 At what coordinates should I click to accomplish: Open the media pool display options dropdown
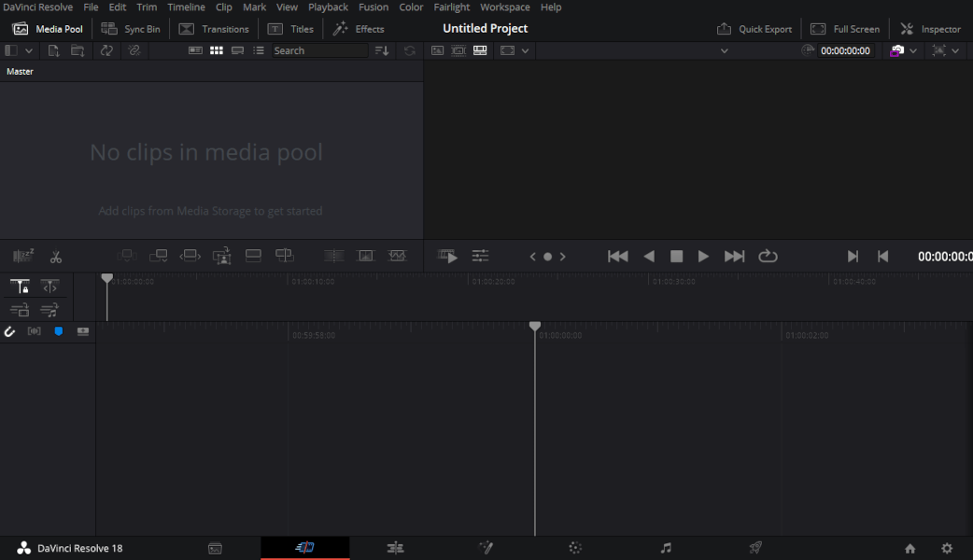28,50
